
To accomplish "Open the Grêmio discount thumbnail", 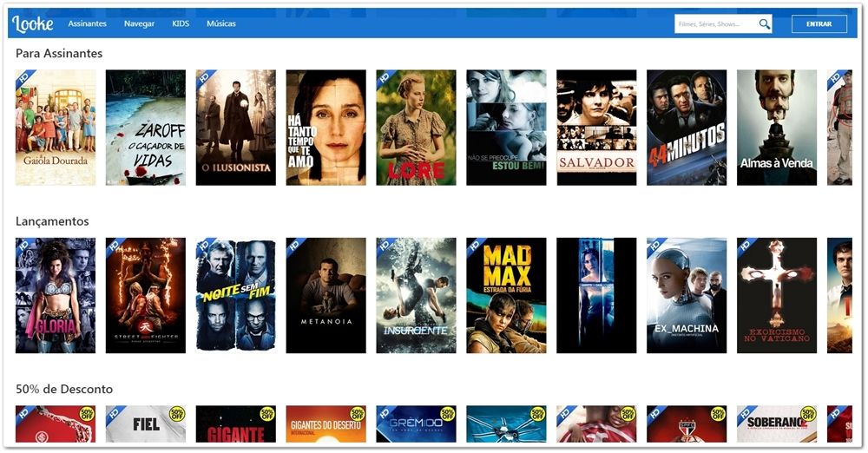I will tap(417, 423).
